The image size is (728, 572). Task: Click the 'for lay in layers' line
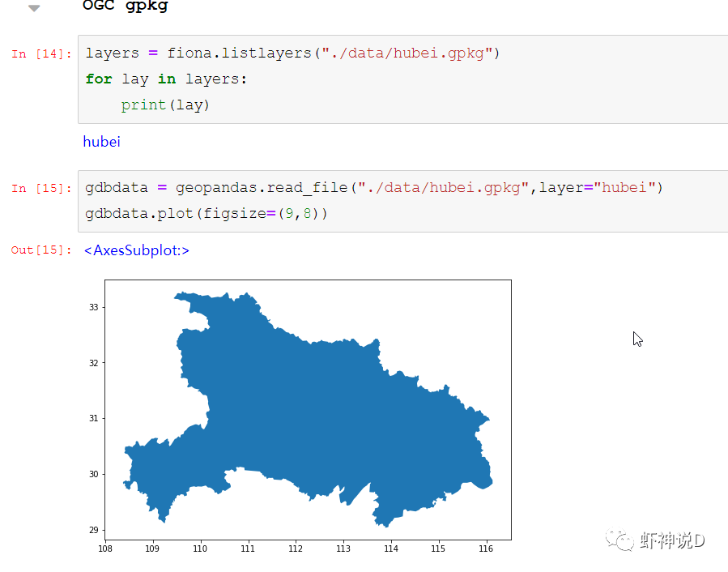[x=166, y=79]
